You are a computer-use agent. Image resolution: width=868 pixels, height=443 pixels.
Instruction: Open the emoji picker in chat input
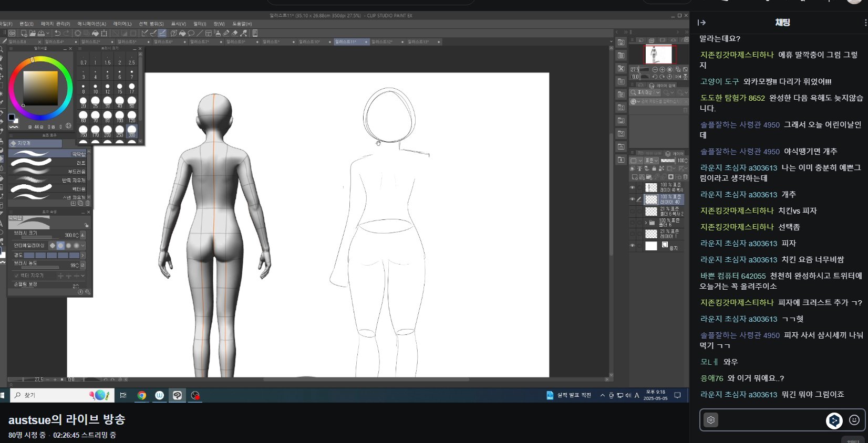click(854, 420)
